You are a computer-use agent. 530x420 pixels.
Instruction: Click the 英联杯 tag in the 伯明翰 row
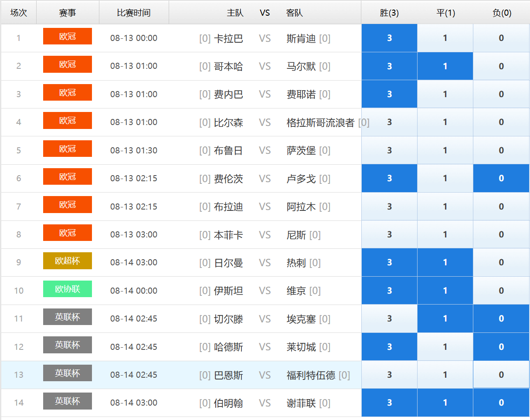point(68,401)
